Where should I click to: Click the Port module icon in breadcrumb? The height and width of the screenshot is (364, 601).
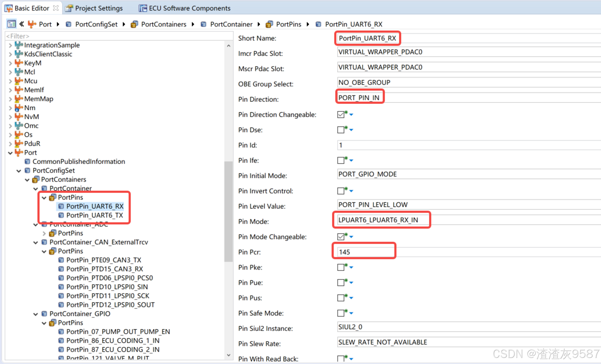[x=32, y=24]
